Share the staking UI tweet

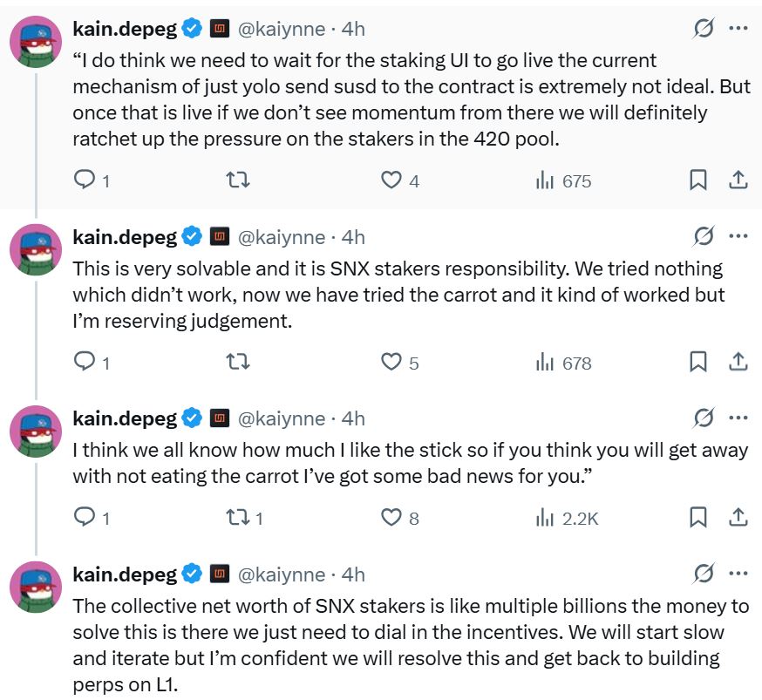pyautogui.click(x=738, y=180)
